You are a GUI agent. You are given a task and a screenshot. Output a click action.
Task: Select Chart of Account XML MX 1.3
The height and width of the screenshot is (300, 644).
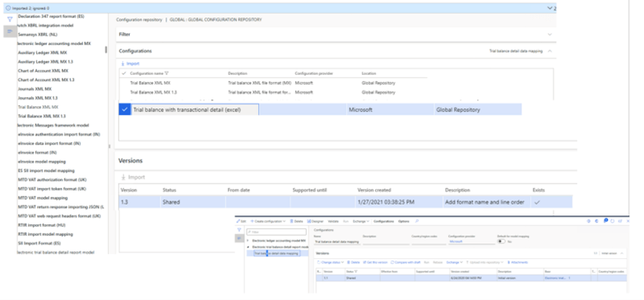point(46,80)
